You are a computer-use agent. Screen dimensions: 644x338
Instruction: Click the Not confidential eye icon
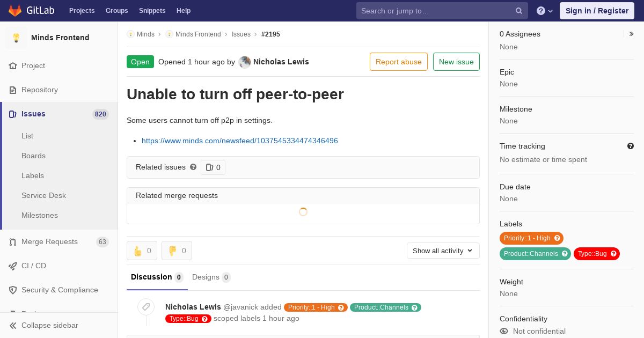tap(504, 331)
